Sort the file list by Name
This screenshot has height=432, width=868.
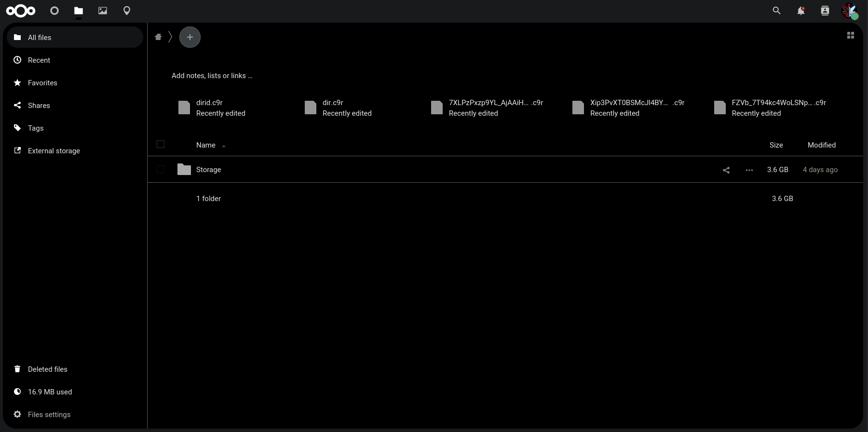(x=206, y=145)
